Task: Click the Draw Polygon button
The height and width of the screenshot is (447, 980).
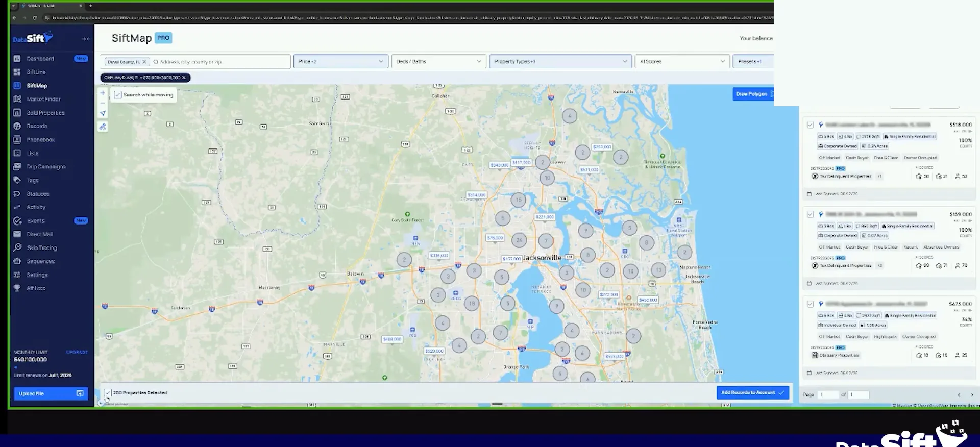Action: (x=753, y=94)
